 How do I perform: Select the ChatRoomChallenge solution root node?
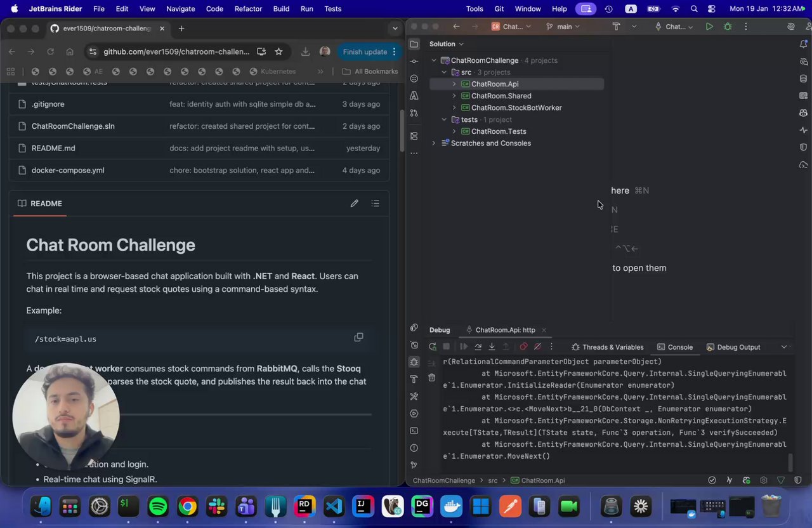(x=485, y=60)
